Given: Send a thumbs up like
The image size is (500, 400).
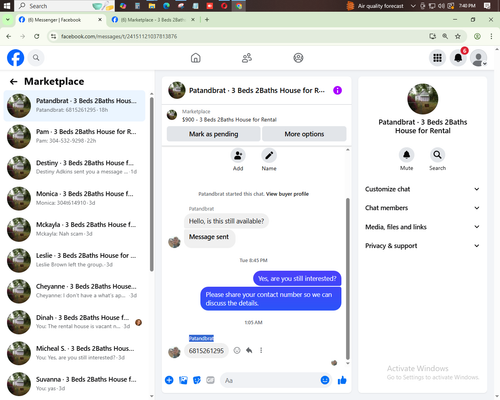Looking at the screenshot, I should pyautogui.click(x=342, y=380).
